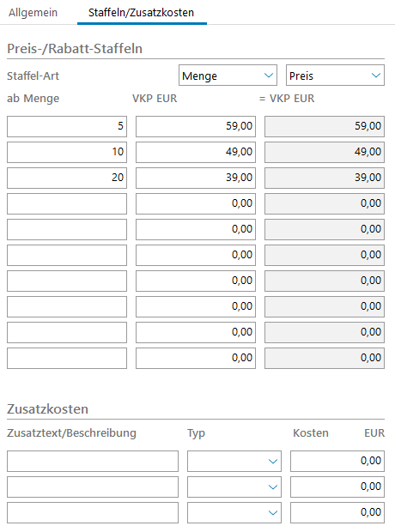This screenshot has height=532, width=395.
Task: Expand the third Zusatzkosten Typ dropdown
Action: tap(234, 512)
